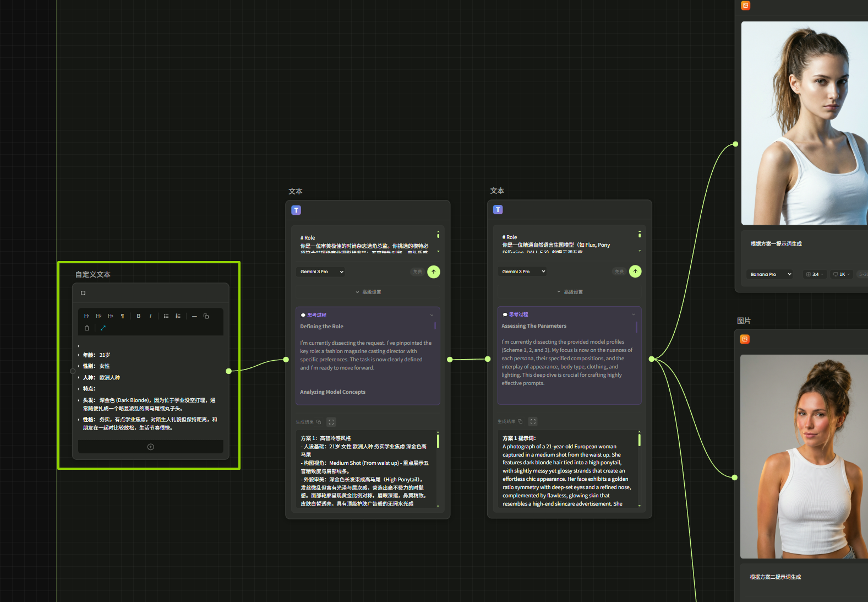Collapse the 头发 bullet item toggle
Screen dimensions: 868x602
79,400
